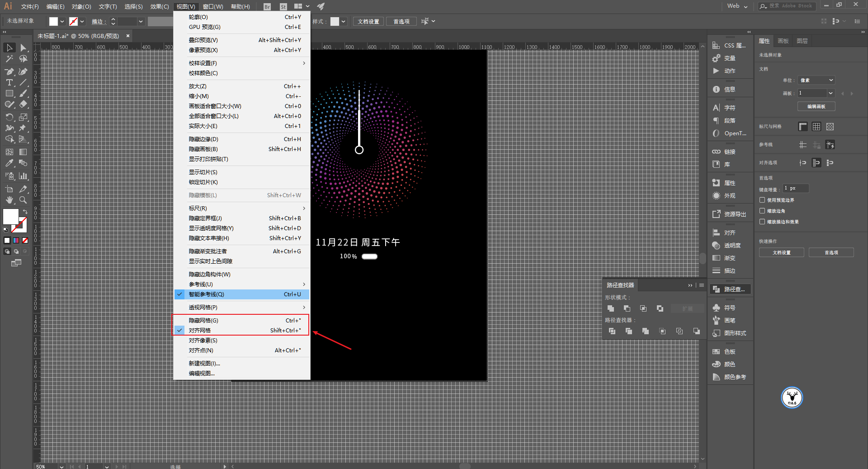The image size is (868, 469).
Task: Open the 透明度 (Transparency) panel
Action: pos(730,245)
